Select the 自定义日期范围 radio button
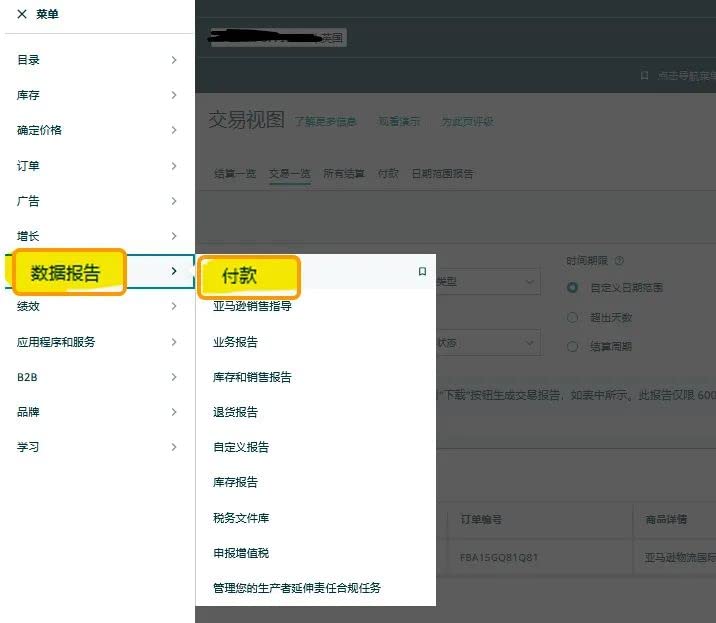 pyautogui.click(x=573, y=288)
